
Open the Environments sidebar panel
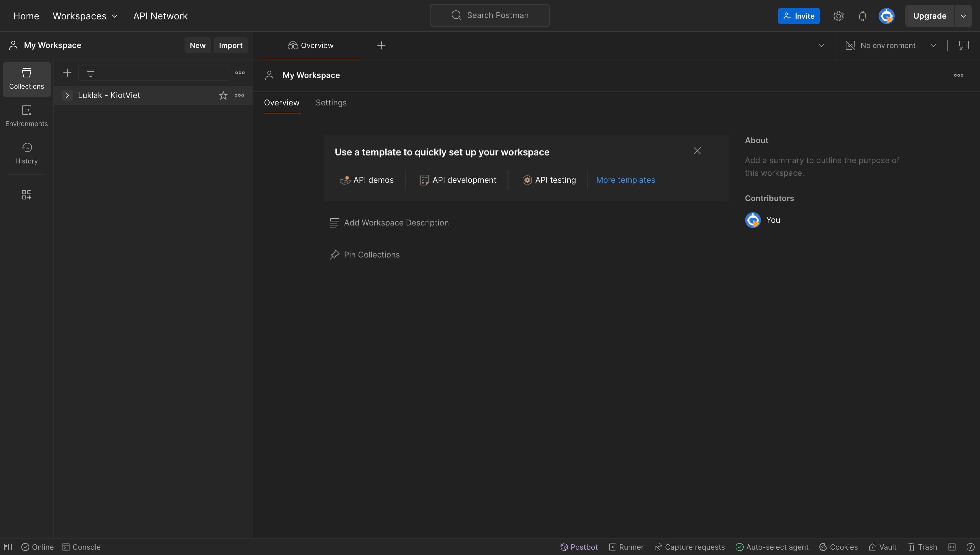click(x=26, y=116)
